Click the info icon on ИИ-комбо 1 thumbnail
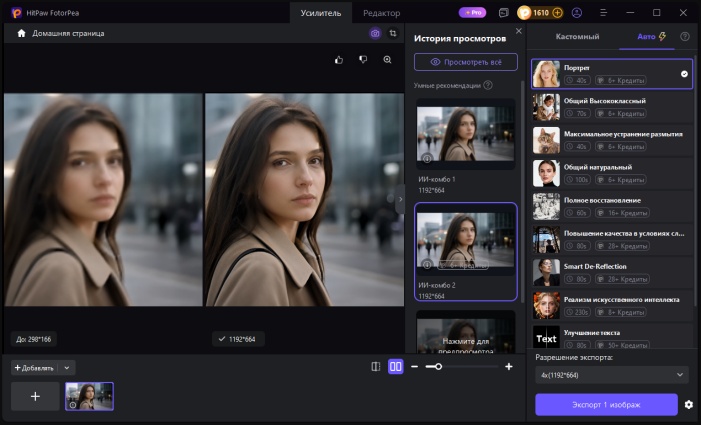This screenshot has height=425, width=701. click(x=427, y=158)
